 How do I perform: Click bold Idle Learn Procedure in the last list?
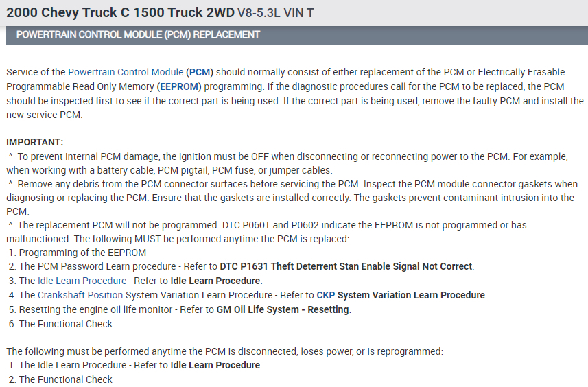[x=215, y=365]
